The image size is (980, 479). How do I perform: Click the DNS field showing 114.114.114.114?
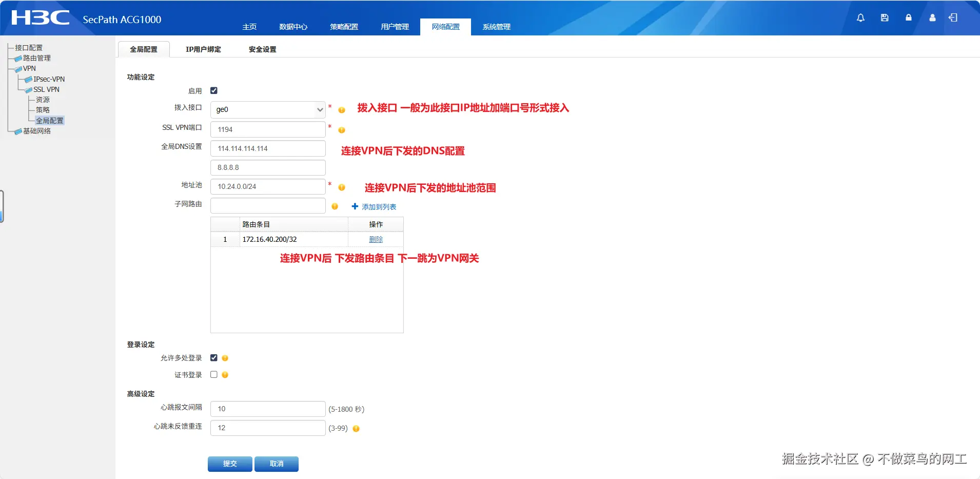coord(268,148)
